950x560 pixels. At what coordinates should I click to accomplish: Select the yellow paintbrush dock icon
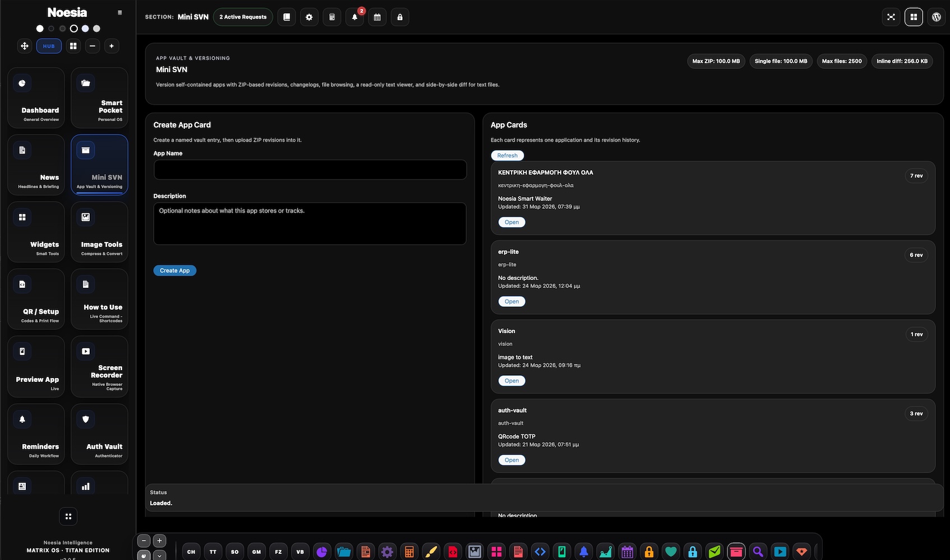(x=431, y=552)
